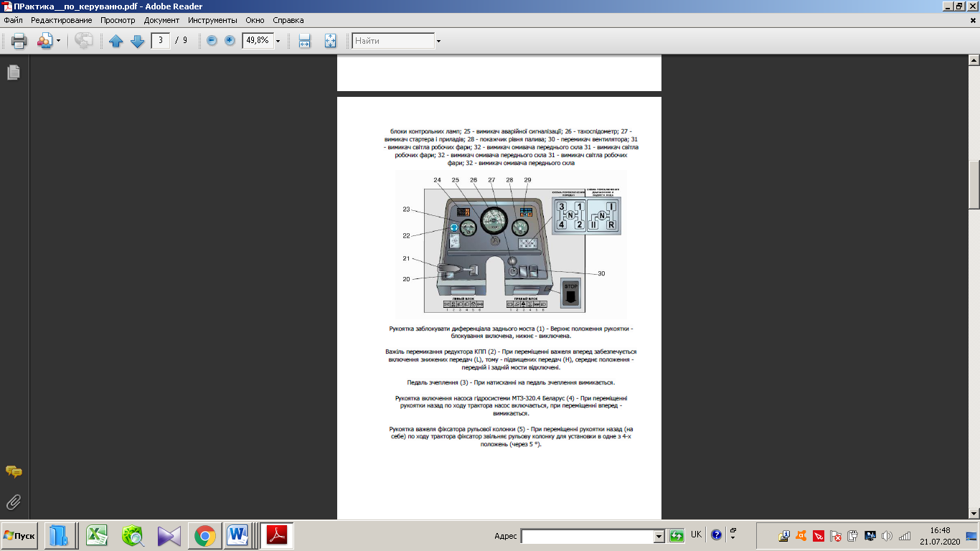Click the Show Desktop button
Viewport: 980px width, 551px height.
pyautogui.click(x=972, y=536)
